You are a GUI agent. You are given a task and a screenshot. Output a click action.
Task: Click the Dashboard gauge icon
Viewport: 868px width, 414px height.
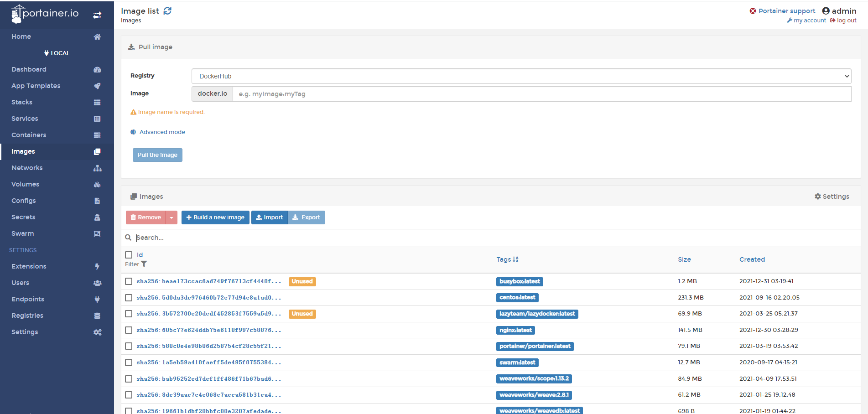click(97, 70)
